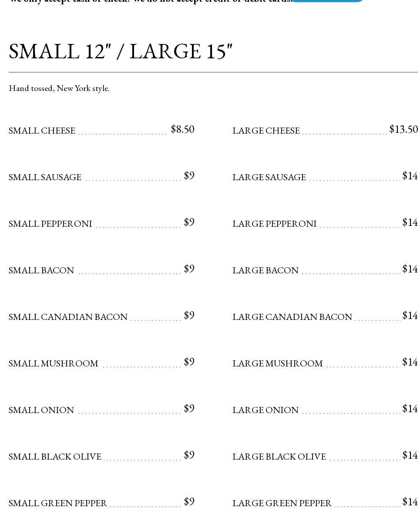Pick the Large Black Olive entry

pyautogui.click(x=279, y=457)
